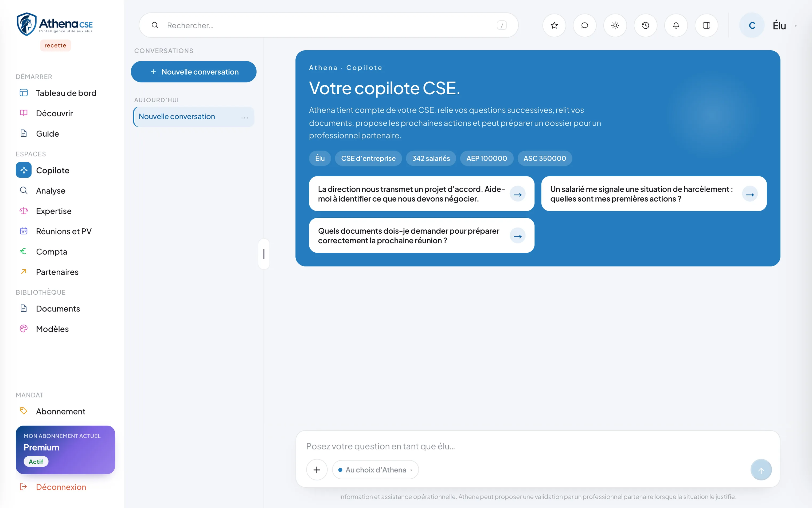Click the send arrow button
The image size is (812, 508).
pos(761,470)
